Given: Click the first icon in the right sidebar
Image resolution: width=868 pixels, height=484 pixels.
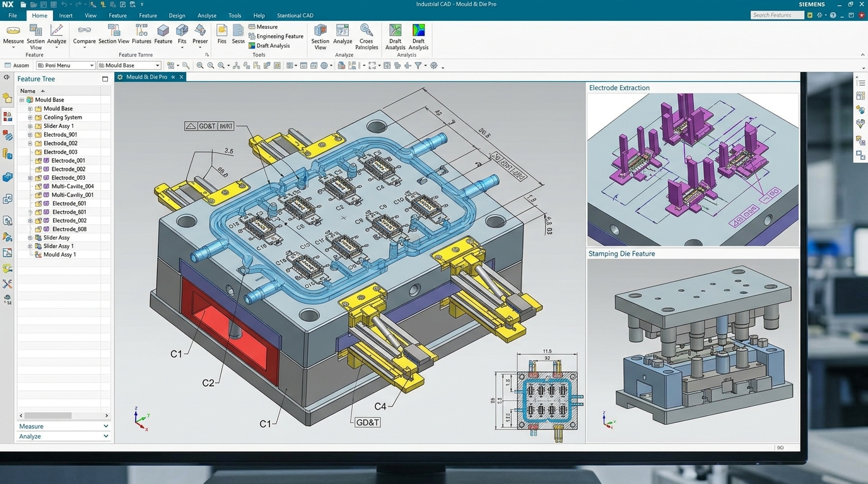Looking at the screenshot, I should tap(860, 83).
